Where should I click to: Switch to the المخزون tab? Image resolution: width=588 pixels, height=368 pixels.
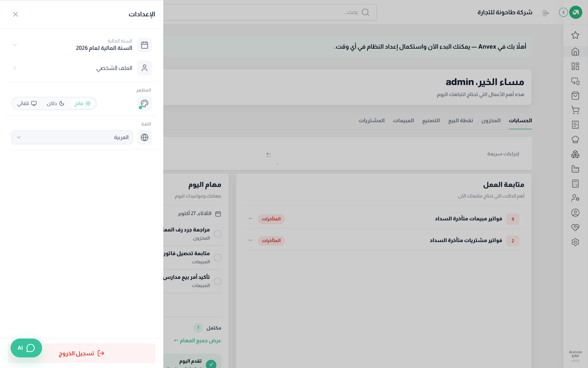click(x=491, y=121)
